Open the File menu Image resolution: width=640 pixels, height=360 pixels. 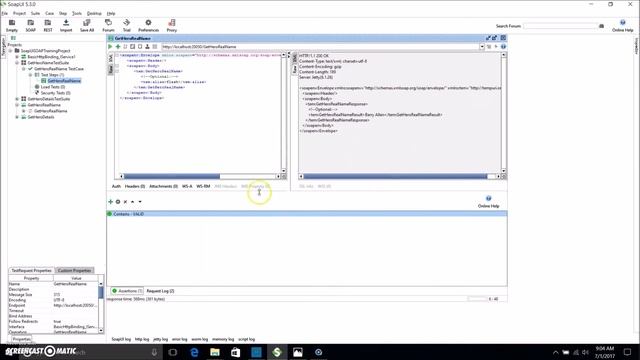point(4,13)
